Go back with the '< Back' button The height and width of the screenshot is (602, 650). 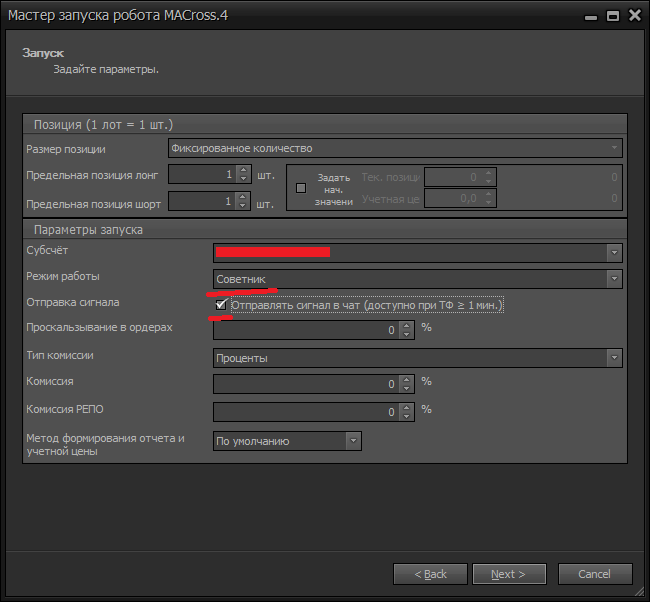pyautogui.click(x=430, y=574)
